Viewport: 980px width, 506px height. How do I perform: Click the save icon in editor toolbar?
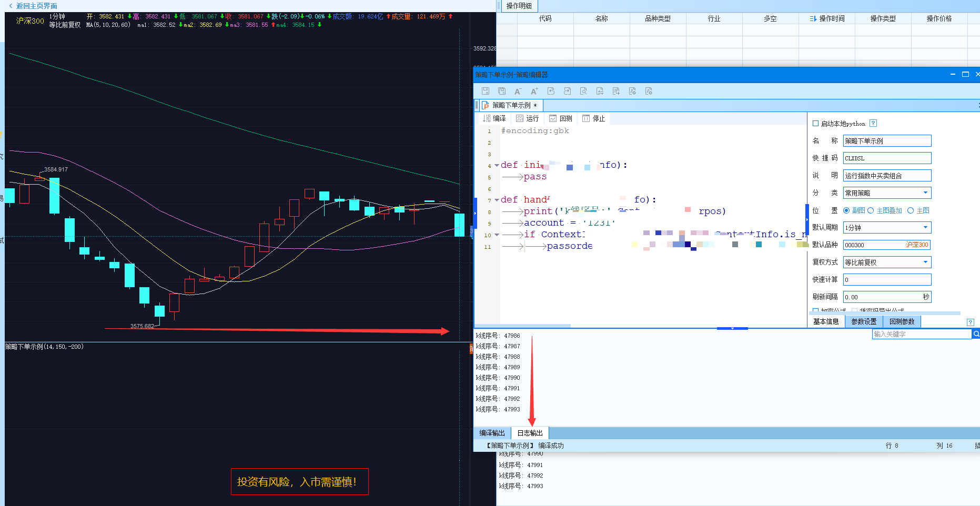486,91
